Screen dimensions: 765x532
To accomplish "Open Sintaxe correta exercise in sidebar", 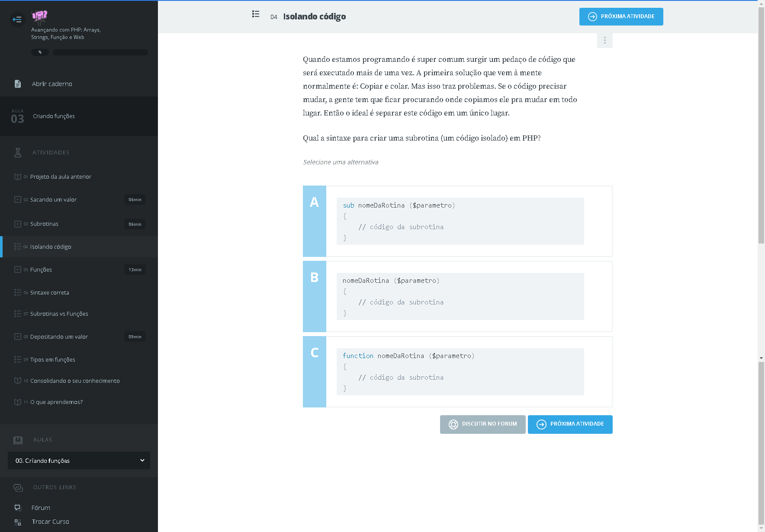I will tap(50, 293).
